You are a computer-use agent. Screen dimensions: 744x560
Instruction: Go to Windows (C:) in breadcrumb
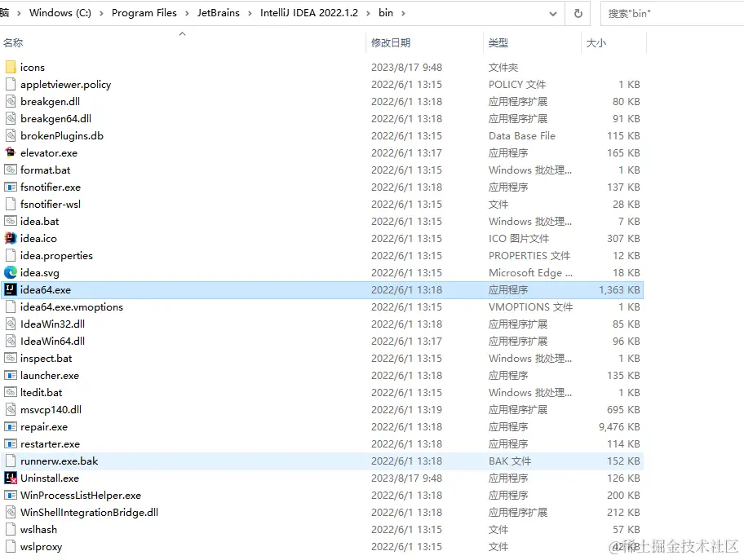pyautogui.click(x=60, y=13)
